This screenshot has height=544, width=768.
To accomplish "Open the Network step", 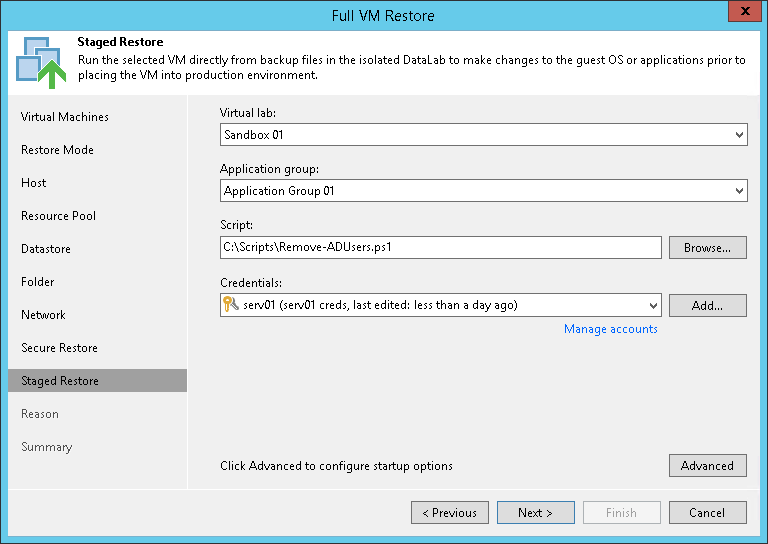I will [43, 315].
